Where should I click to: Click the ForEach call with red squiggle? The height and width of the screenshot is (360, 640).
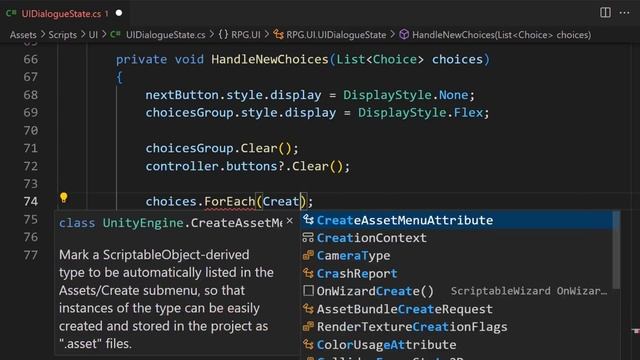pos(229,202)
